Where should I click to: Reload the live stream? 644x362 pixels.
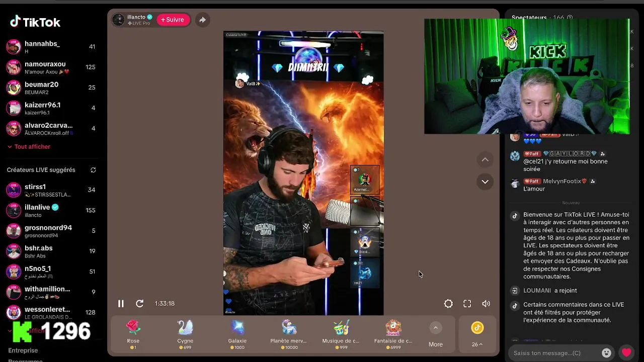click(x=140, y=304)
